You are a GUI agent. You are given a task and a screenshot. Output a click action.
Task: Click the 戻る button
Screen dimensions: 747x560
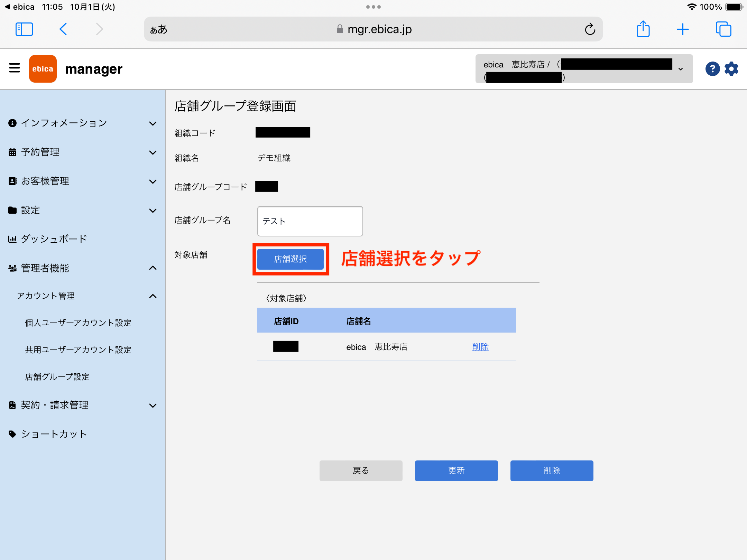(x=361, y=470)
